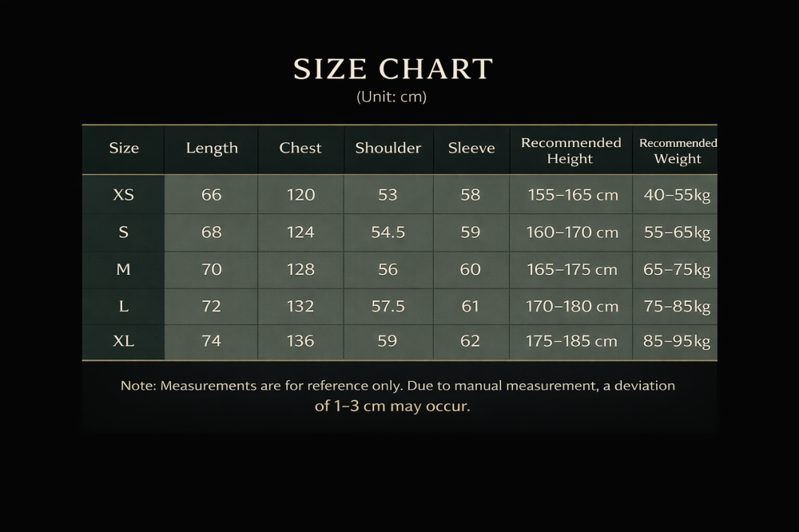
Task: Click the weight range 75–85kg
Action: (x=677, y=306)
